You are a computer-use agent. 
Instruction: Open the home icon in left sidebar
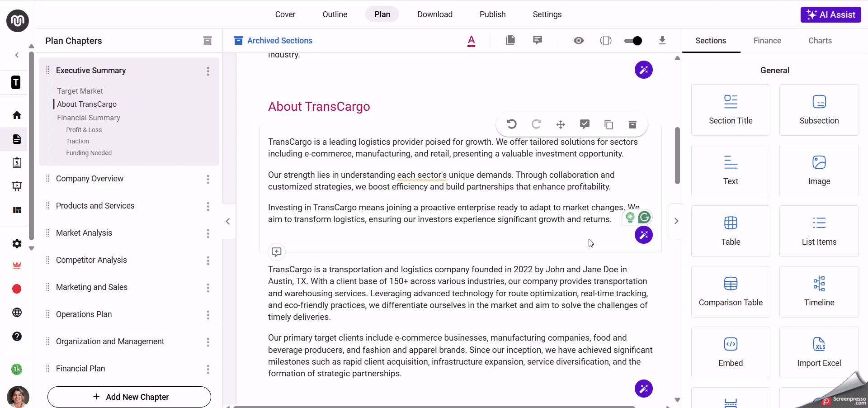[x=17, y=115]
